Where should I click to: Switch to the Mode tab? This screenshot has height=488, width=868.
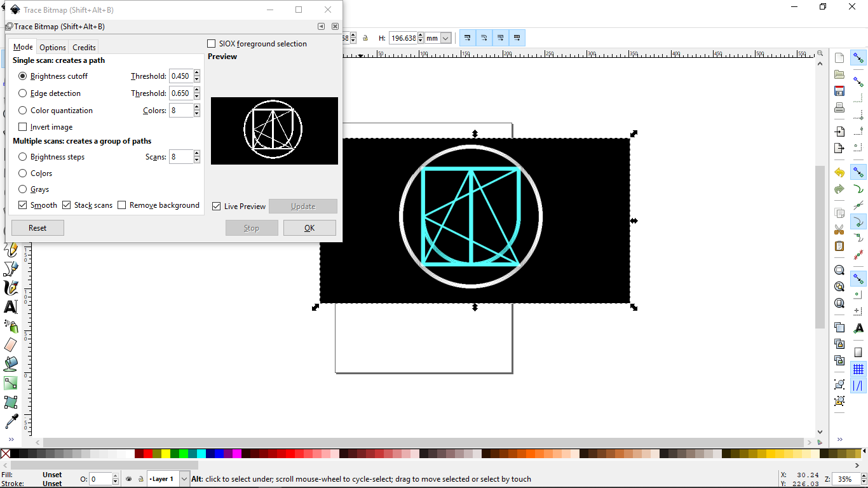(x=23, y=47)
